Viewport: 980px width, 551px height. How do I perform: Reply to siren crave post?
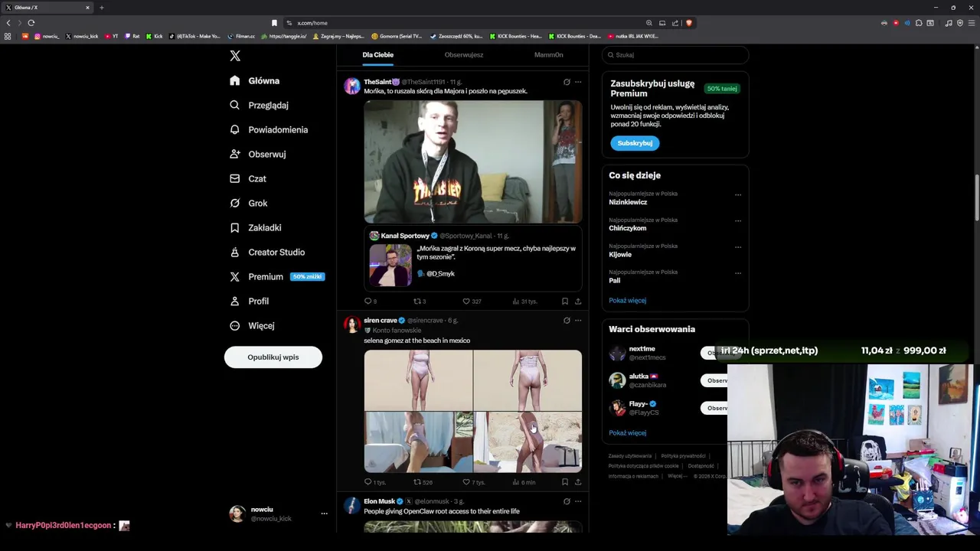point(374,482)
